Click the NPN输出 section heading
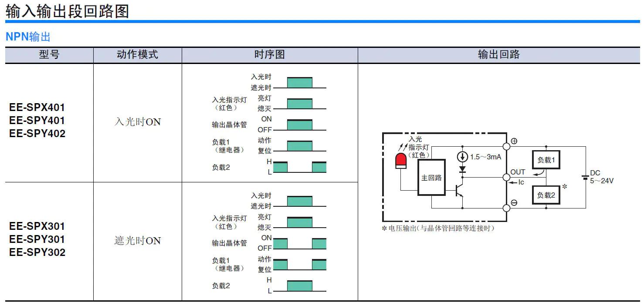This screenshot has width=644, height=306. click(28, 37)
